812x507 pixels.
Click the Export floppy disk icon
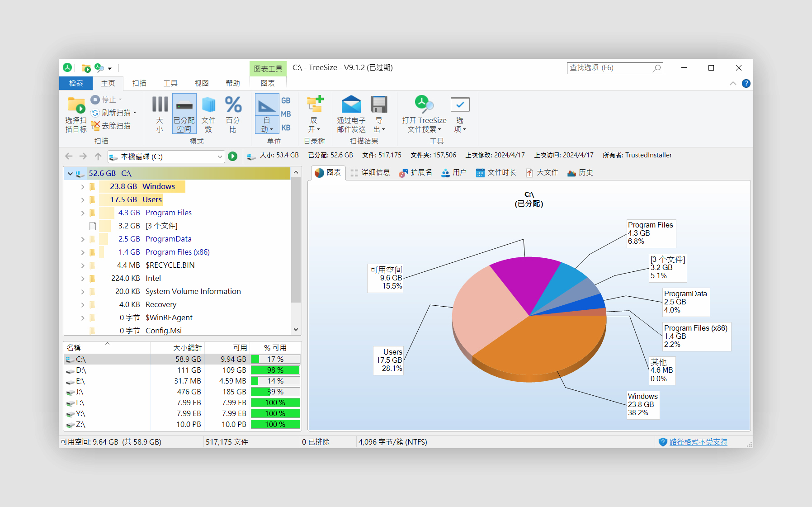379,105
